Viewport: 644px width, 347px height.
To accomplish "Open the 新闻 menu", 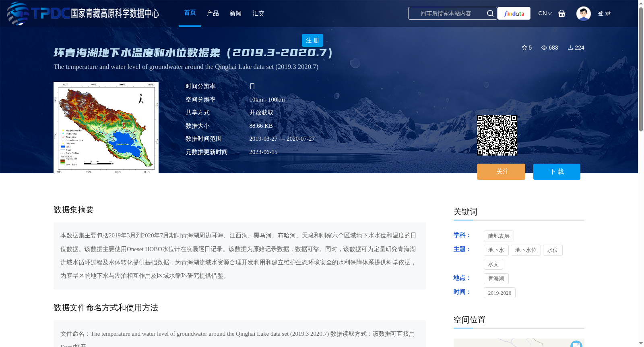I will click(235, 13).
